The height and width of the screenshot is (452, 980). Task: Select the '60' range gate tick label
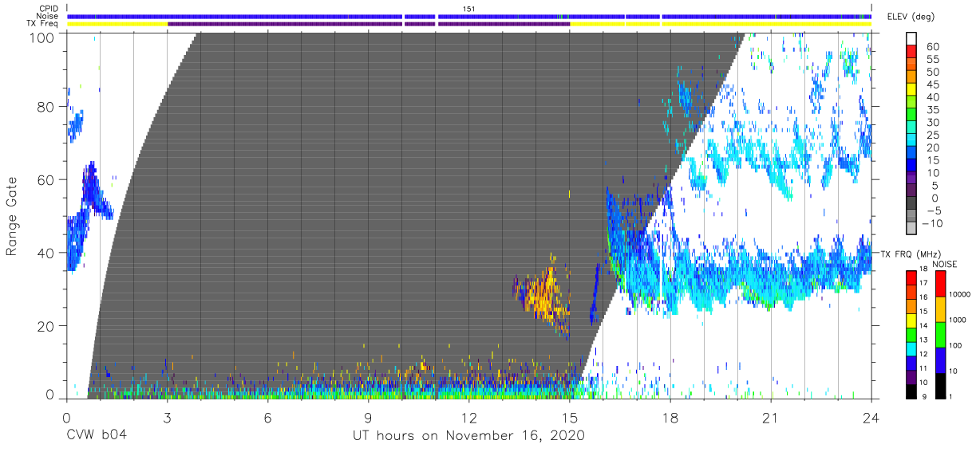[46, 180]
